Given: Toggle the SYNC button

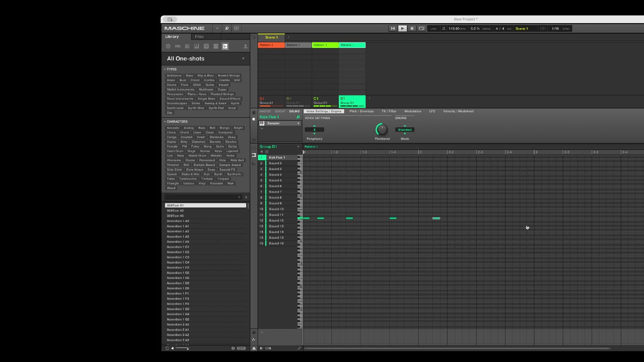Looking at the screenshot, I should [566, 29].
